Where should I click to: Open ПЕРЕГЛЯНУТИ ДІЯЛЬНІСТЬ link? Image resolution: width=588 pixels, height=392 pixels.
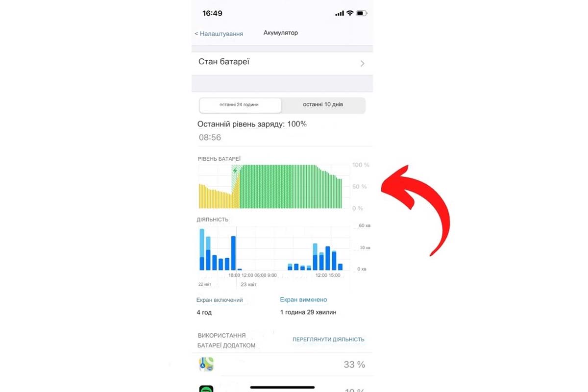pyautogui.click(x=328, y=339)
